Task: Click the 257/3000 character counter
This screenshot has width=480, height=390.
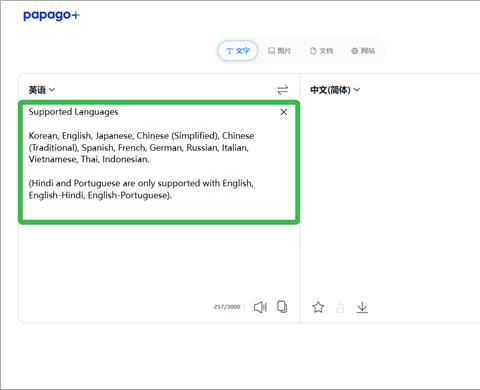Action: pyautogui.click(x=227, y=307)
